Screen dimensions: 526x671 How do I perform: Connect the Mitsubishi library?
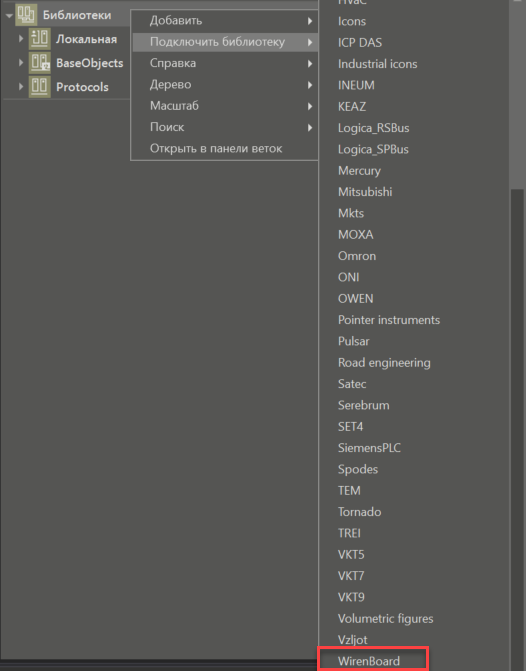click(365, 192)
